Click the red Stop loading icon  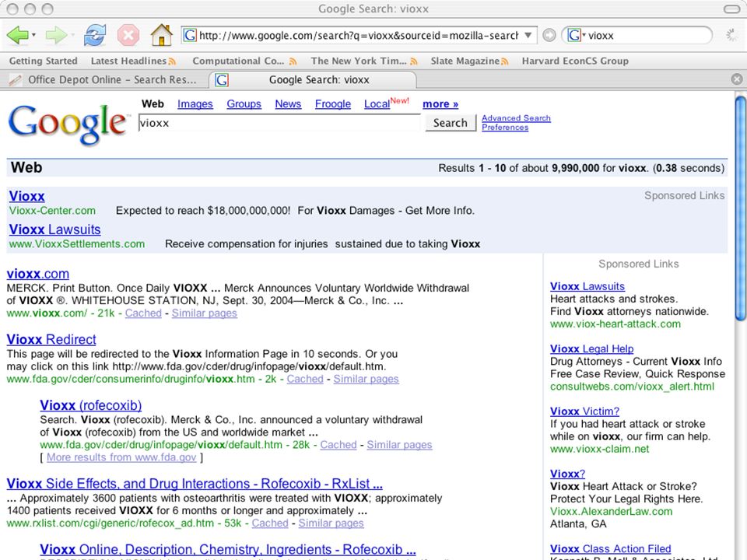[128, 35]
